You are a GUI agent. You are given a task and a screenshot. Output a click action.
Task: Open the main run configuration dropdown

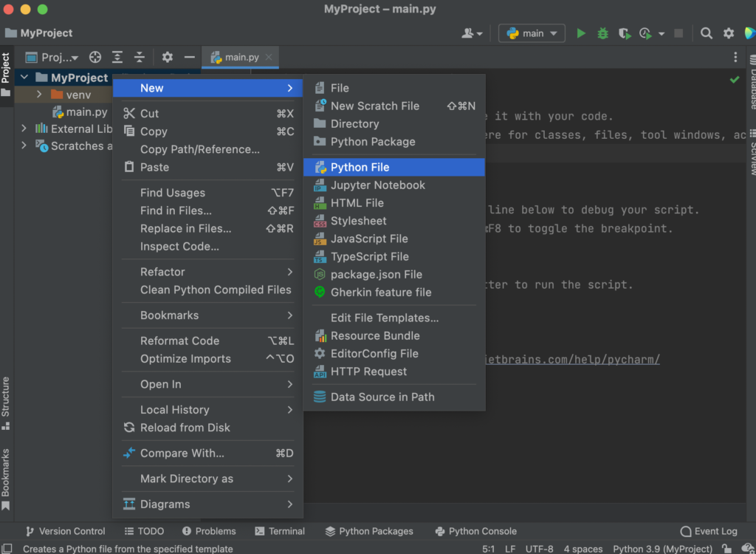coord(531,33)
